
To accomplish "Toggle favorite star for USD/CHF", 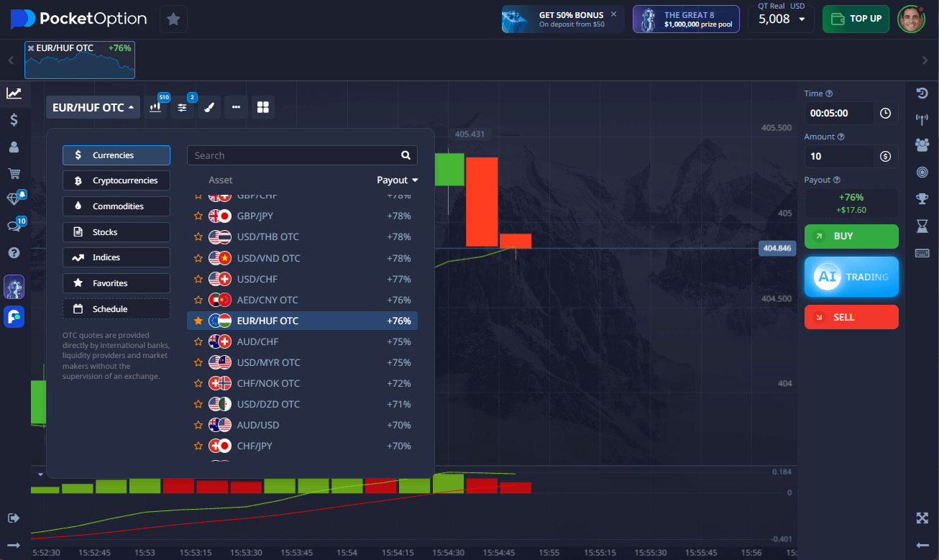I will pyautogui.click(x=198, y=279).
